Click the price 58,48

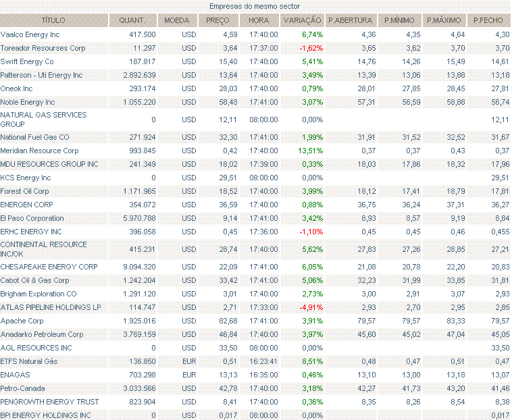pos(228,103)
